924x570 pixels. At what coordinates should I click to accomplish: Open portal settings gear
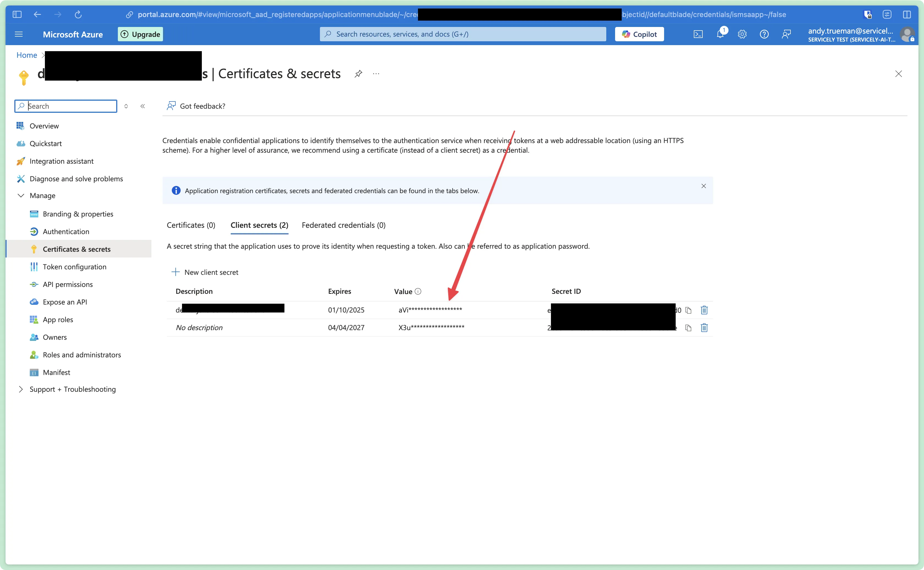742,34
